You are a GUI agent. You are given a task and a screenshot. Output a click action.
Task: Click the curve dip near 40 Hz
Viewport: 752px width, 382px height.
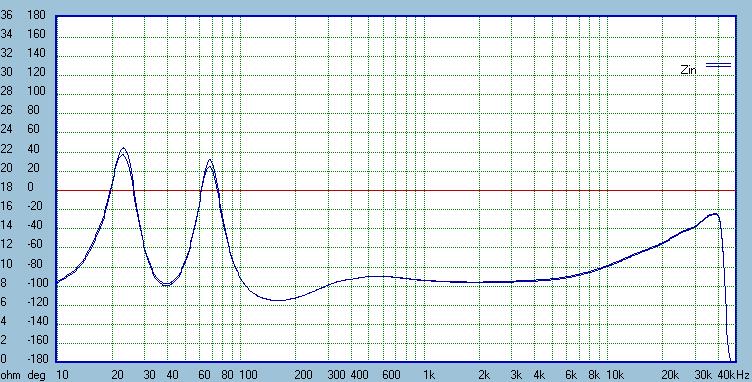click(x=166, y=284)
